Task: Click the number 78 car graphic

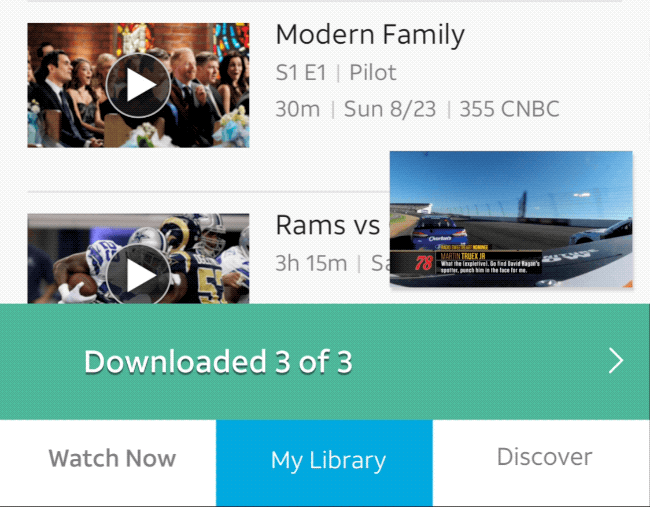Action: point(423,264)
